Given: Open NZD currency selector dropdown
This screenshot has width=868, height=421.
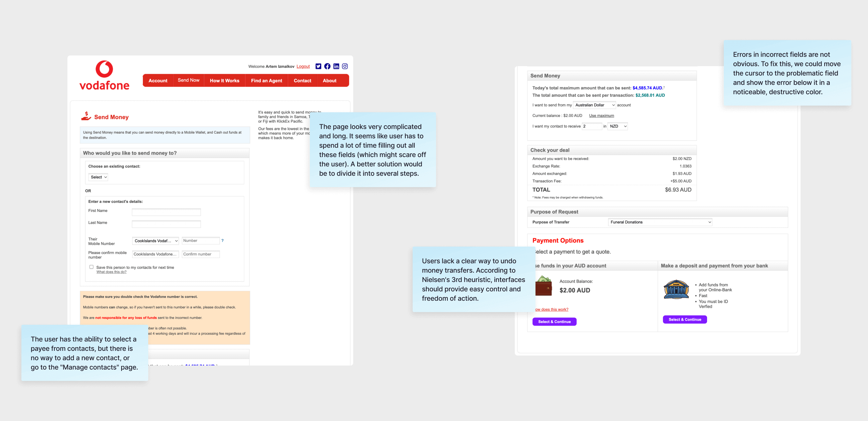Looking at the screenshot, I should coord(617,126).
